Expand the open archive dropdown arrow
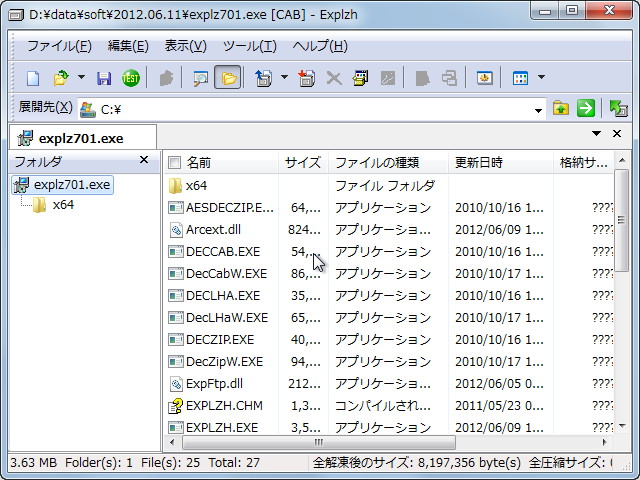The image size is (640, 480). click(81, 77)
